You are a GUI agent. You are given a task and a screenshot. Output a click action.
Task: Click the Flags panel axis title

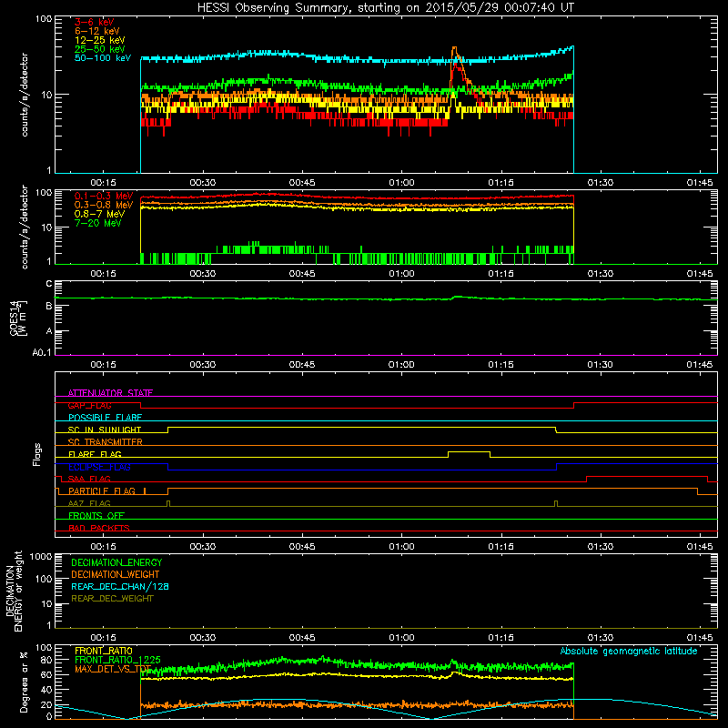click(x=37, y=454)
